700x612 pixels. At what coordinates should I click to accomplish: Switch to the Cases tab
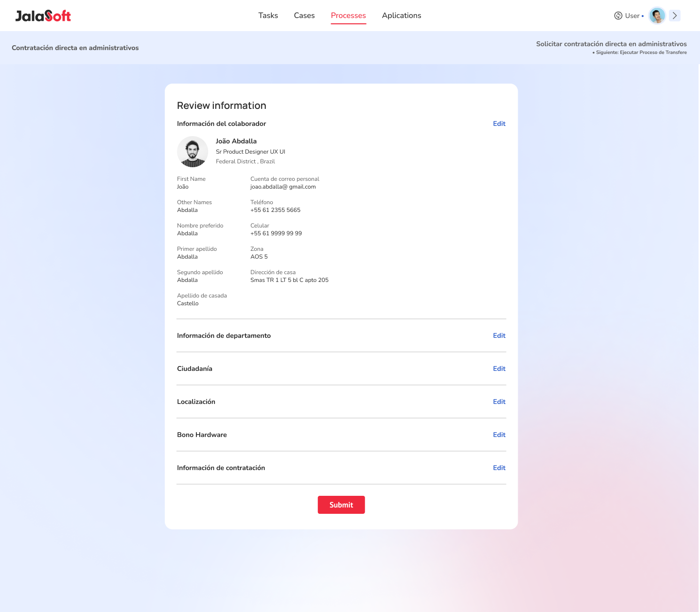[304, 16]
